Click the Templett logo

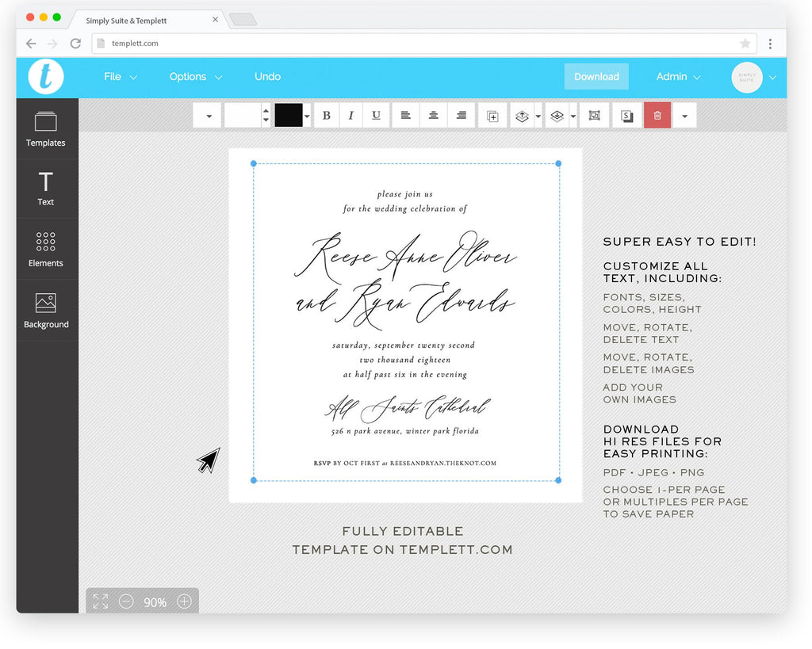tap(46, 77)
